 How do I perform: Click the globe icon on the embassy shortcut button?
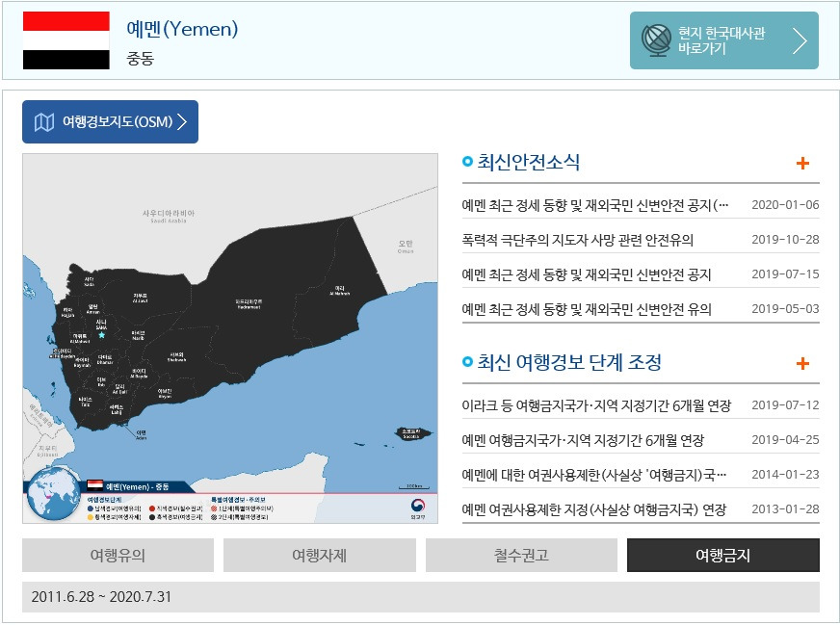click(660, 40)
